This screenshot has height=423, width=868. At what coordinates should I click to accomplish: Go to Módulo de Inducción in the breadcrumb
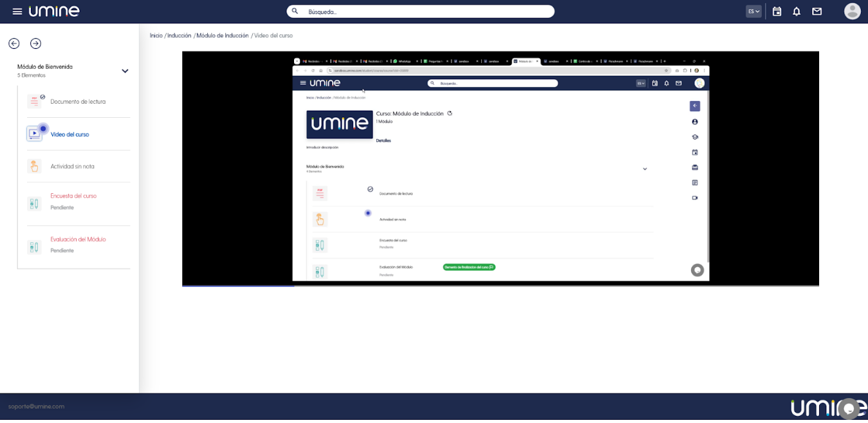223,35
